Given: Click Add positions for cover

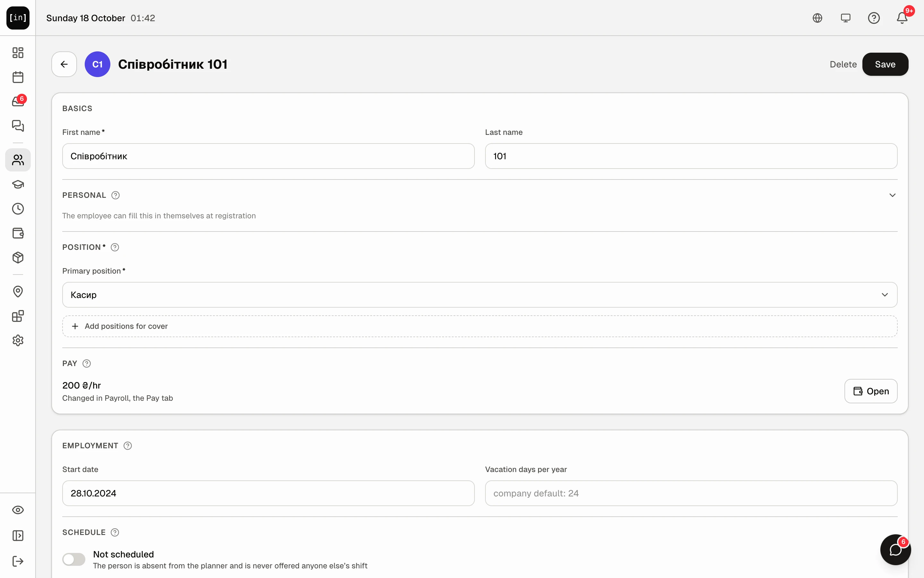Looking at the screenshot, I should click(480, 326).
